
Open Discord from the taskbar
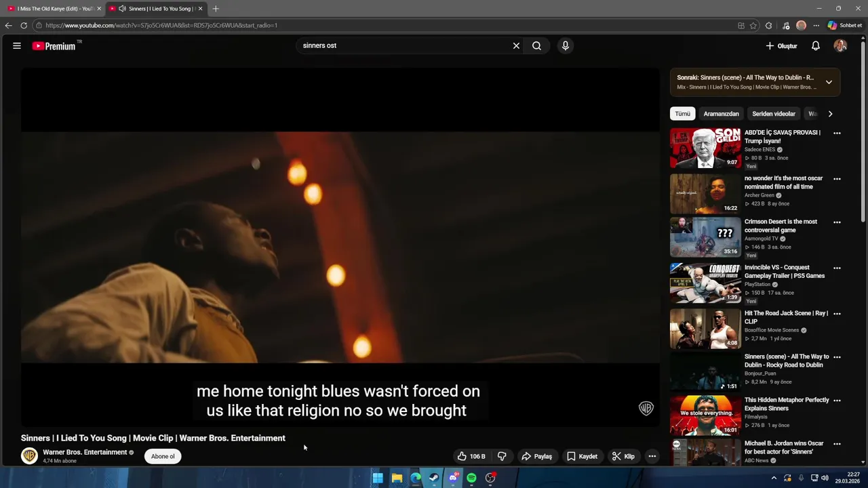[x=453, y=478]
